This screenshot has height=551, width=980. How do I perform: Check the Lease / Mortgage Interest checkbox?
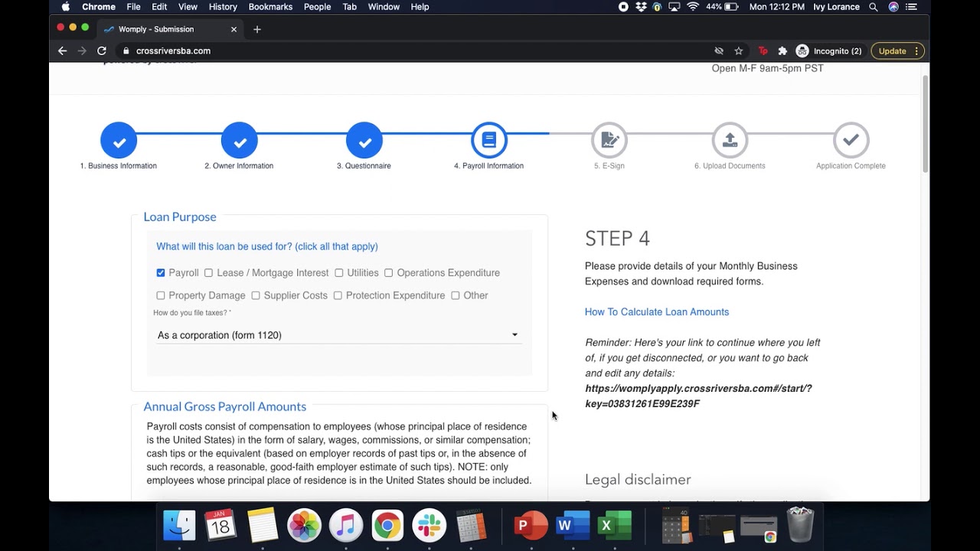[x=208, y=273]
